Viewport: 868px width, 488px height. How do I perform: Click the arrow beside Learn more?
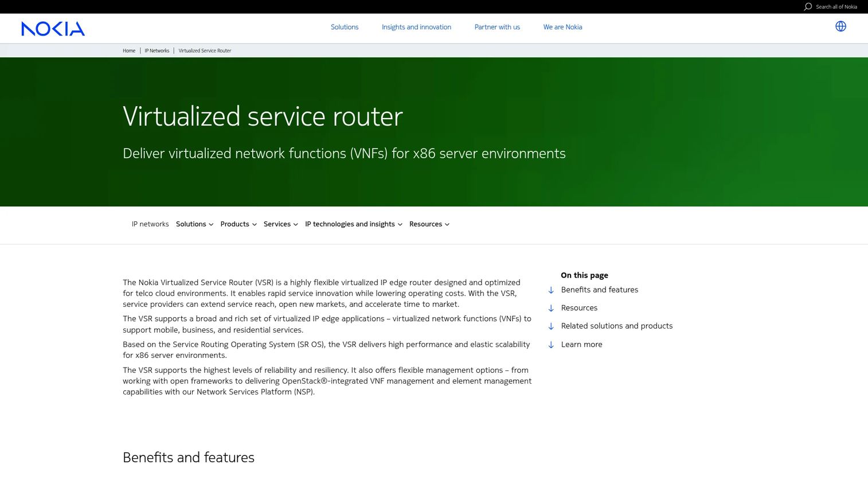(x=551, y=345)
